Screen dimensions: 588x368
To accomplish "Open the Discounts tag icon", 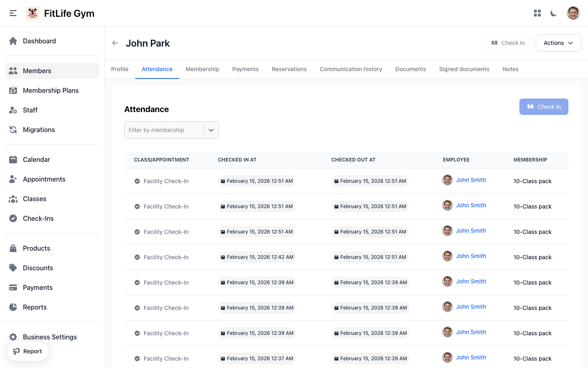I will [13, 268].
